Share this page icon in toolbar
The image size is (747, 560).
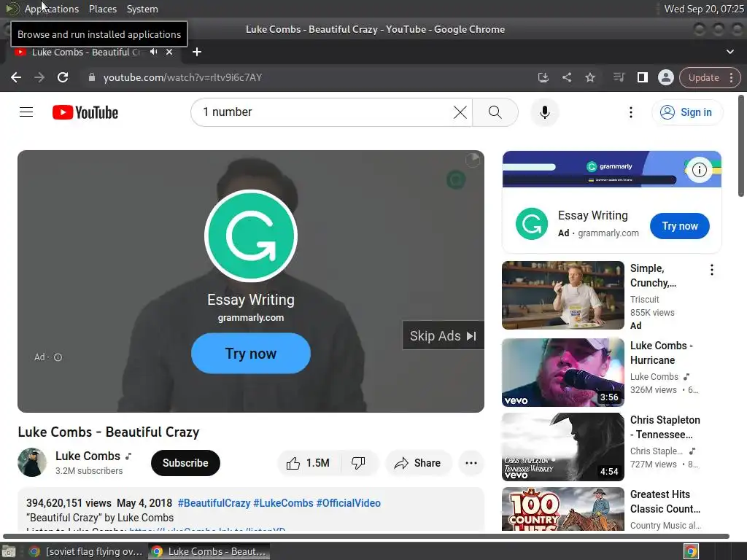tap(566, 77)
